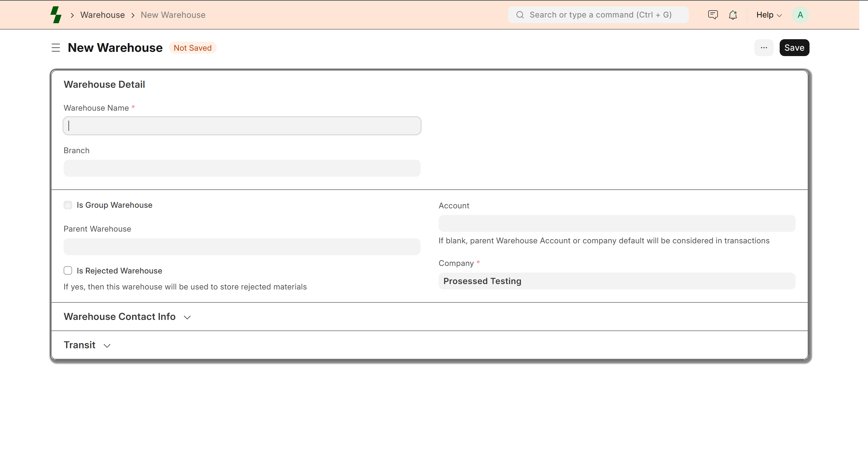Click the Account field
The height and width of the screenshot is (458, 868).
pyautogui.click(x=617, y=223)
